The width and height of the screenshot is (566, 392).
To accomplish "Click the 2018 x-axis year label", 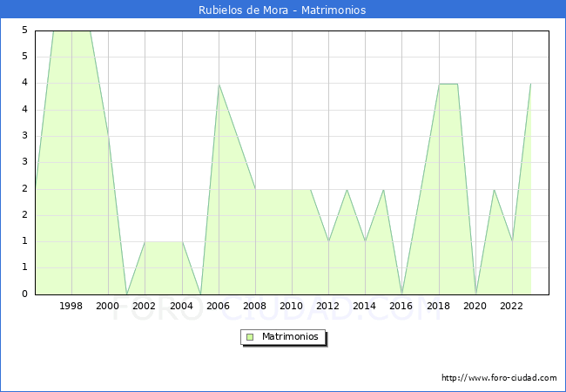I will [439, 306].
